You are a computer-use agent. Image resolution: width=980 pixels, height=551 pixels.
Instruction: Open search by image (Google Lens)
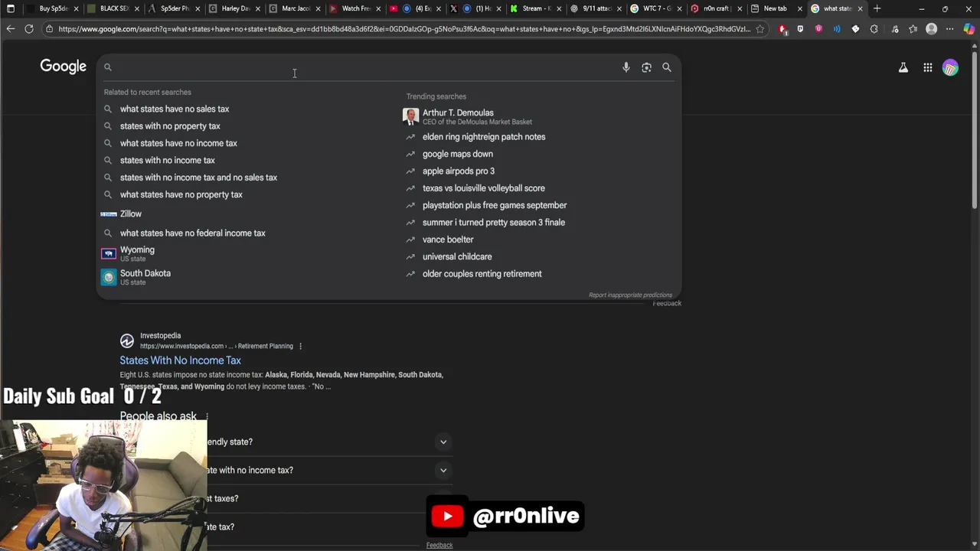coord(646,67)
